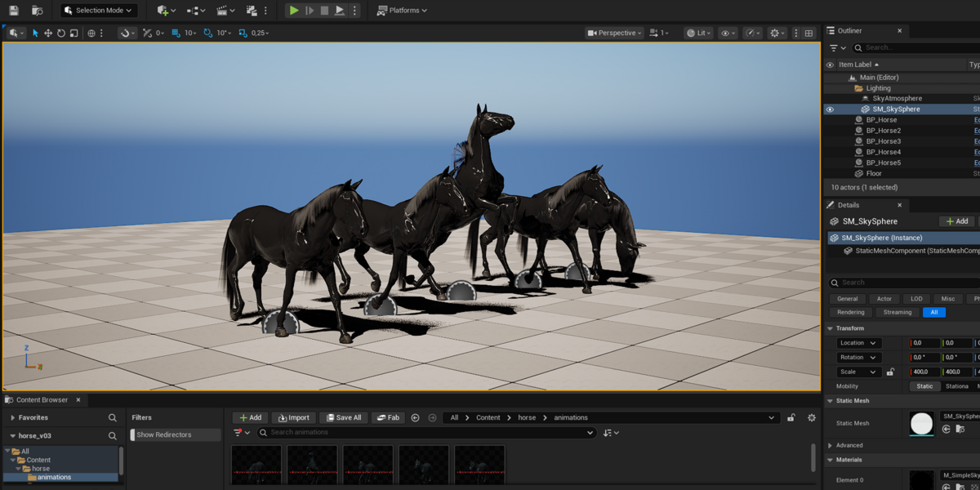Click the SM_SkySphere static mesh thumbnail
Image resolution: width=980 pixels, height=490 pixels.
[921, 423]
